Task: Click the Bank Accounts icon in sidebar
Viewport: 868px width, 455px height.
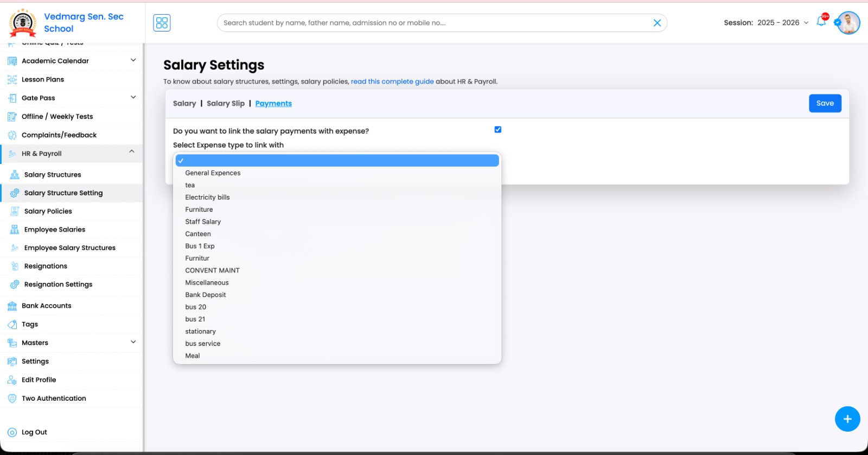Action: coord(12,306)
